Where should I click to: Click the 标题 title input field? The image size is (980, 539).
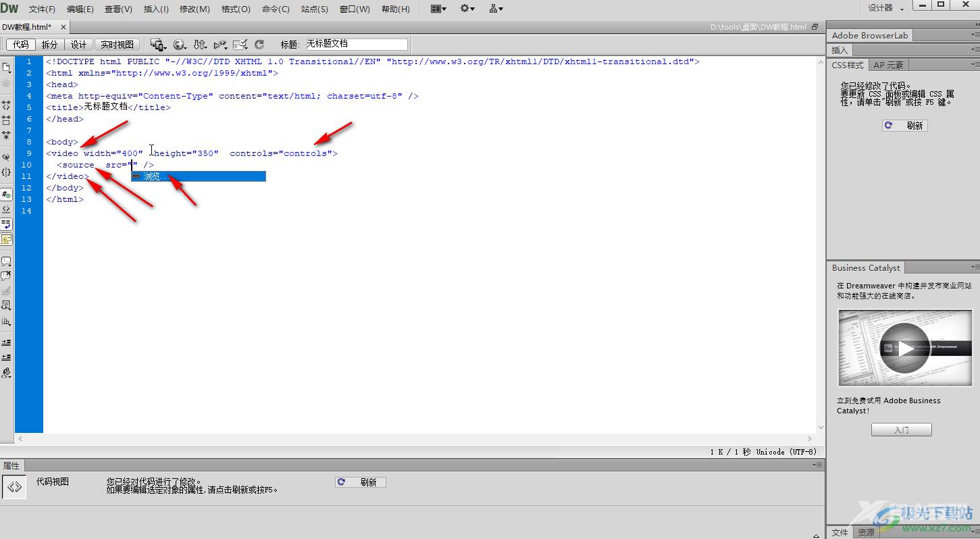[x=357, y=44]
